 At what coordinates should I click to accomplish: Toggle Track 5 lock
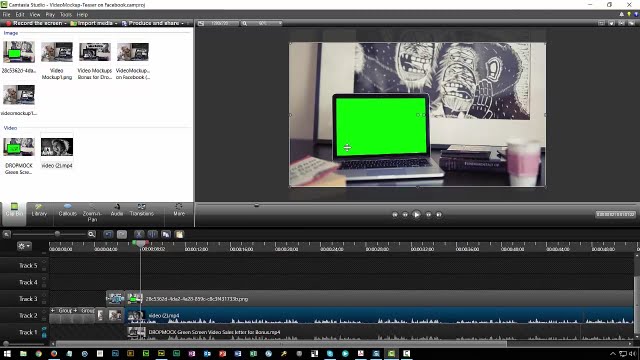coord(44,268)
